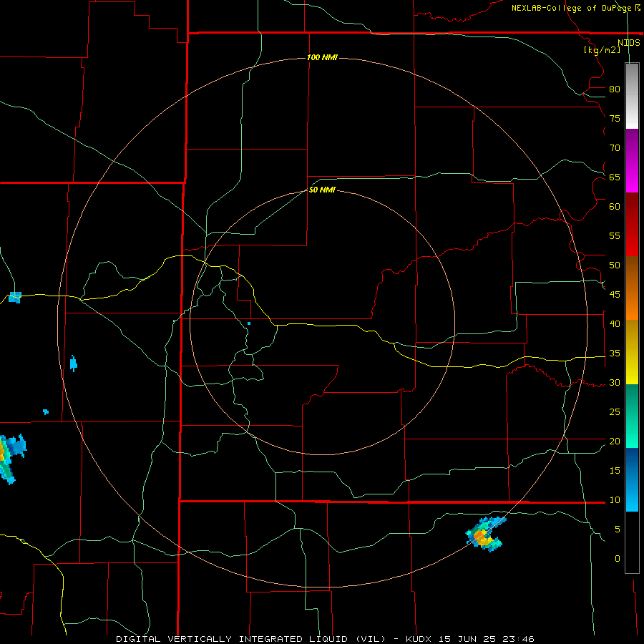
Task: Click the 50 NMI range ring label
Action: (322, 190)
